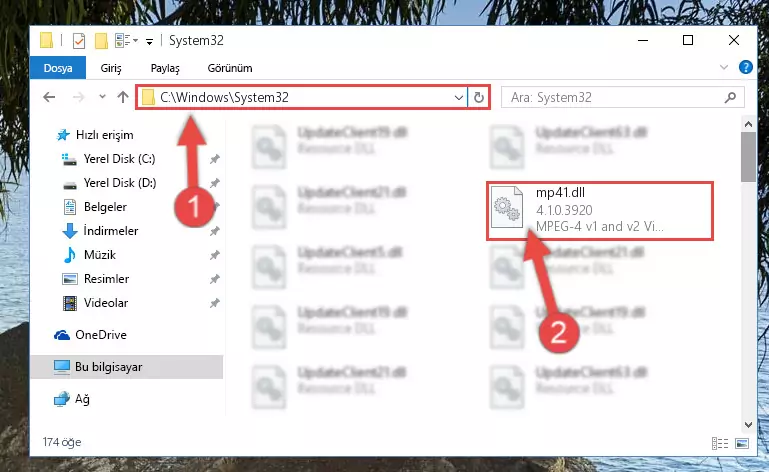Select the mp41.dll file
This screenshot has width=769, height=472.
click(599, 210)
